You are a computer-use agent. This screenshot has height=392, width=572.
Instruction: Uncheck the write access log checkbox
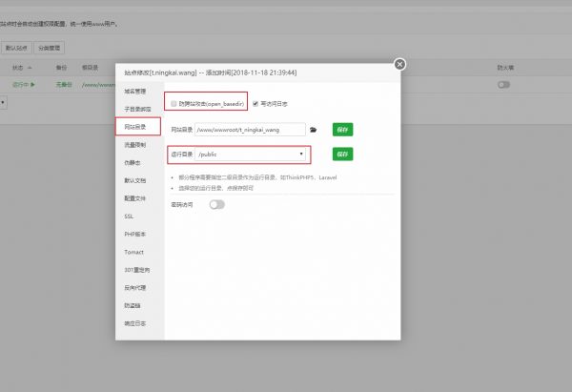coord(255,104)
